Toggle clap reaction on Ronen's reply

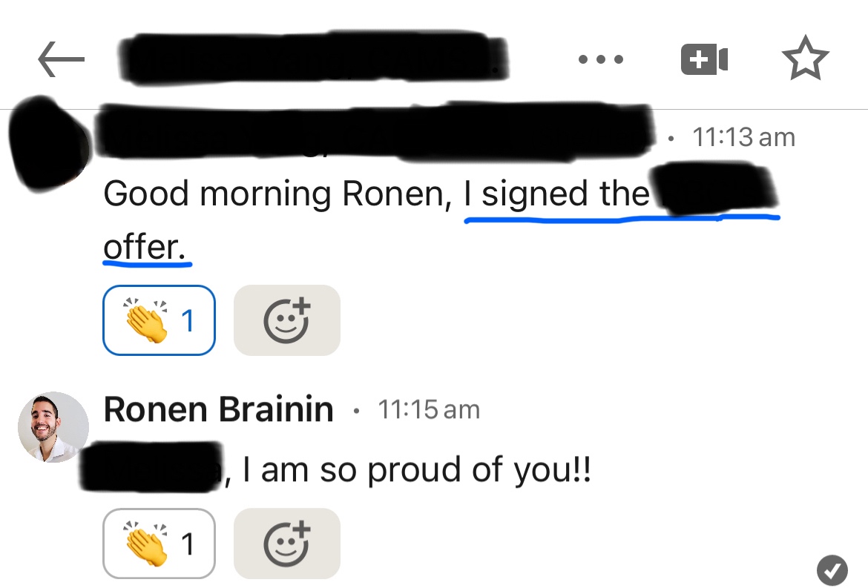click(159, 544)
